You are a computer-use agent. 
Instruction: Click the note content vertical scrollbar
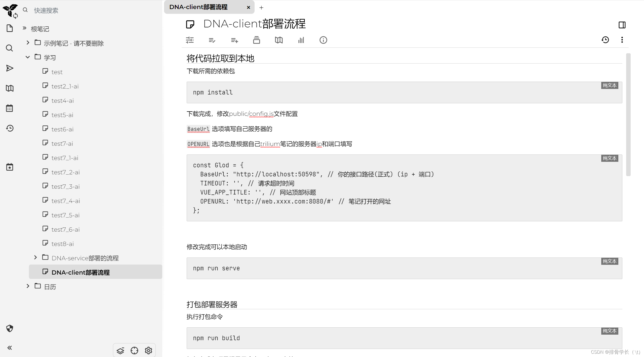coord(628,115)
